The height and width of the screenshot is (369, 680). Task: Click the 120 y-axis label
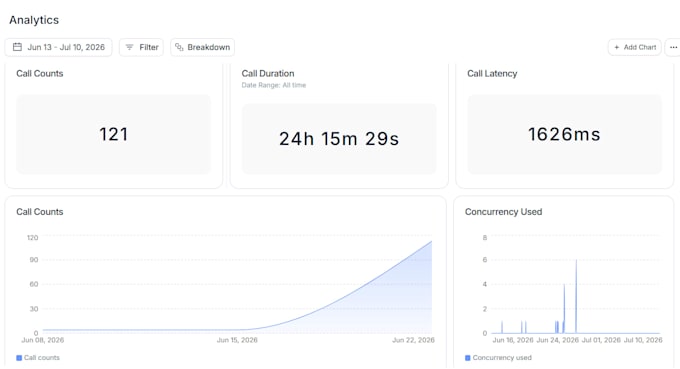[x=33, y=238]
